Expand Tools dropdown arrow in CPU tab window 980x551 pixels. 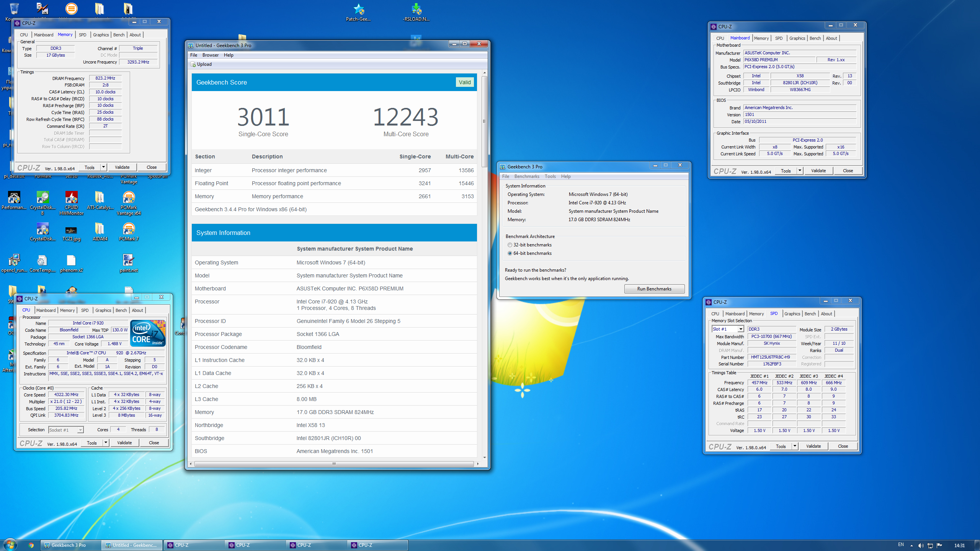coord(106,443)
